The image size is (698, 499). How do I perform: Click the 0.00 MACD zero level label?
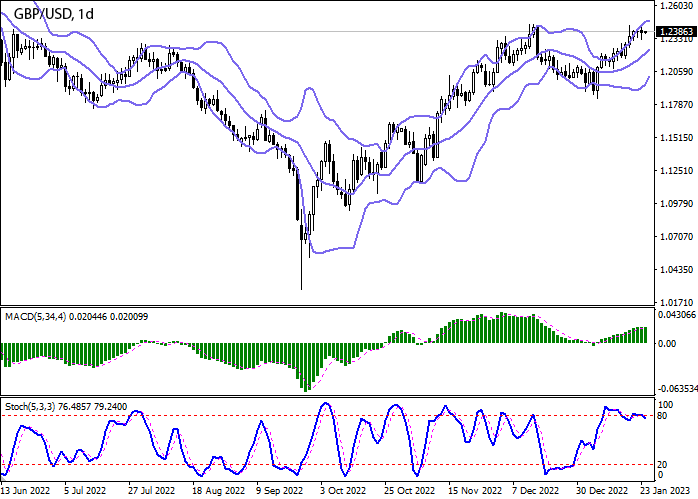pos(666,343)
